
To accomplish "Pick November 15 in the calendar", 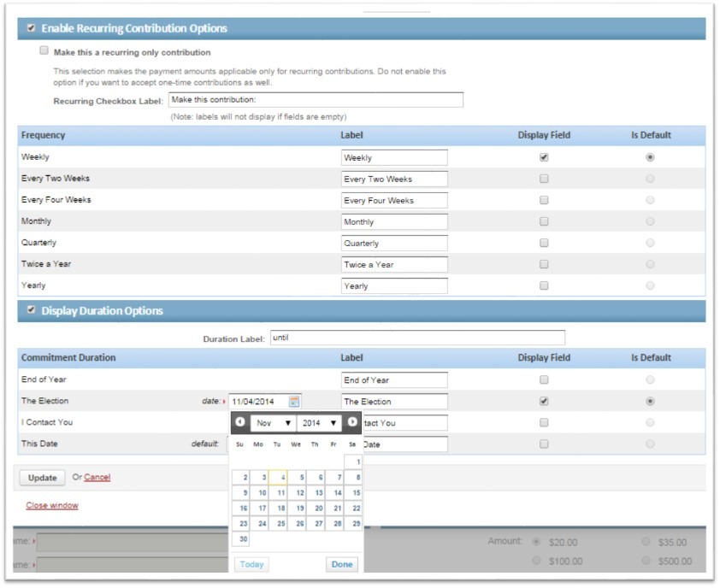I will pyautogui.click(x=353, y=492).
